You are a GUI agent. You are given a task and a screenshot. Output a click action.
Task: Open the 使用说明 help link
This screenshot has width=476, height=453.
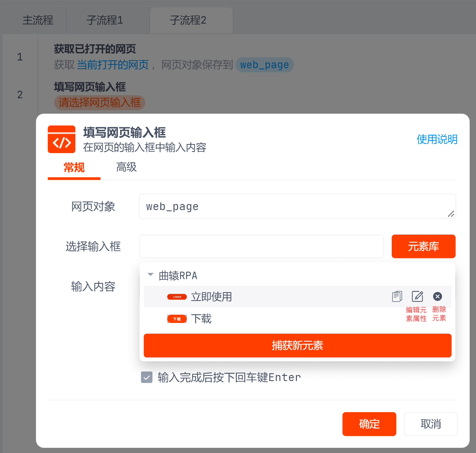point(437,140)
